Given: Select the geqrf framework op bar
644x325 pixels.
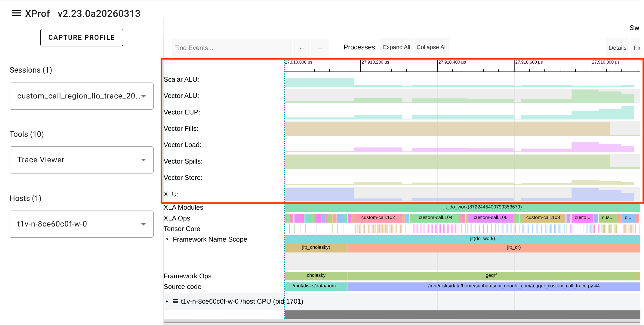Looking at the screenshot, I should pyautogui.click(x=491, y=276).
